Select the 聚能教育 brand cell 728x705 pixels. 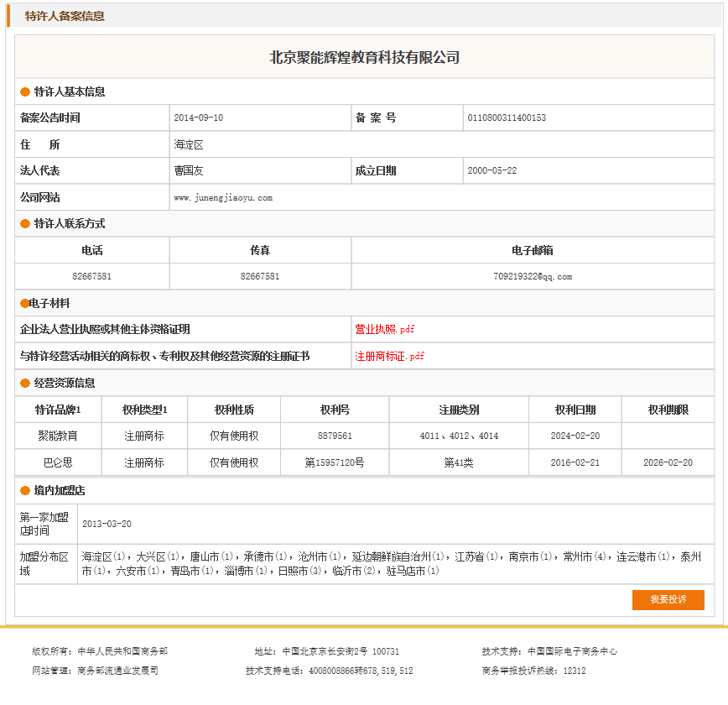58,436
